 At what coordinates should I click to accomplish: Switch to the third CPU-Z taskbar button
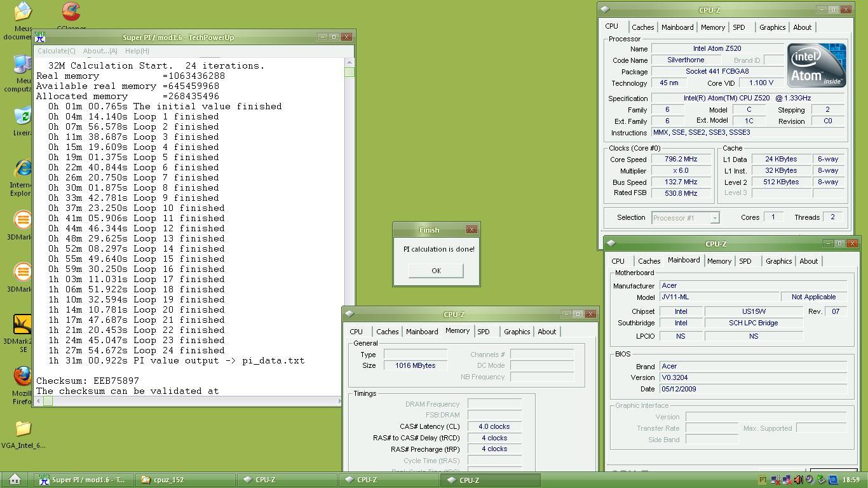tap(491, 480)
